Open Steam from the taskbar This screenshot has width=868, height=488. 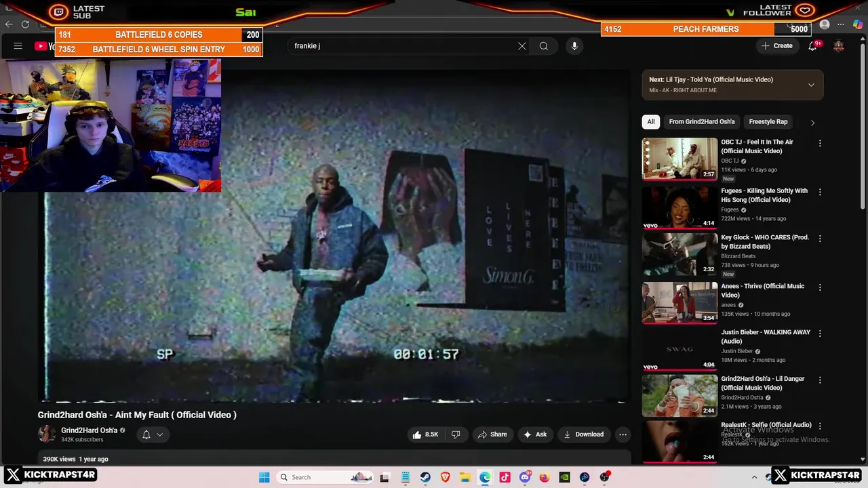click(x=425, y=477)
